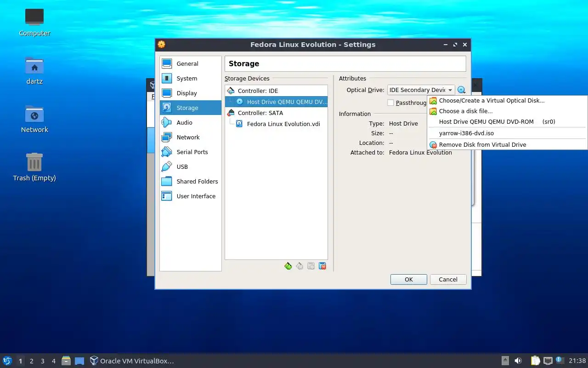
Task: Click the OK button
Action: 409,279
